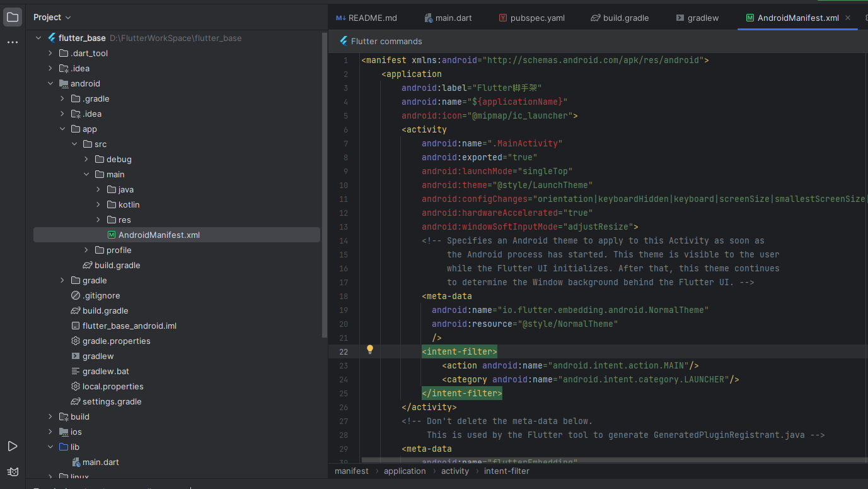Switch to the main.dart editor tab

coord(448,18)
